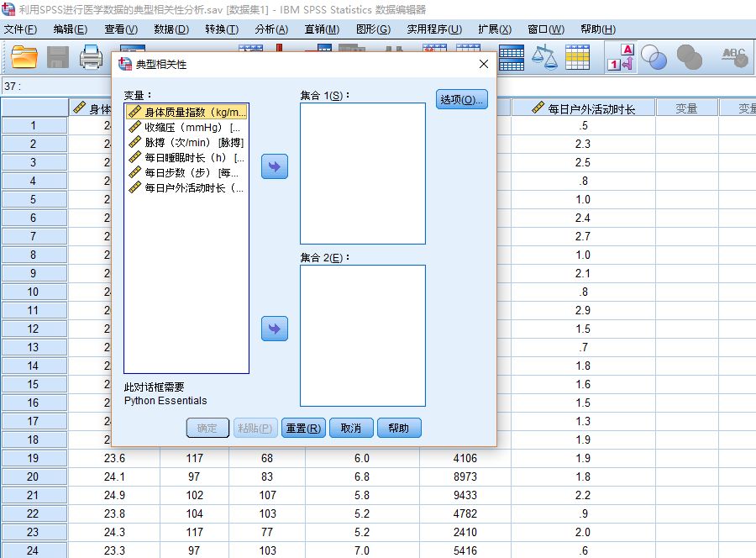Screen dimensions: 756x558
Task: Click cell value 9433 in row 21
Action: coord(465,495)
